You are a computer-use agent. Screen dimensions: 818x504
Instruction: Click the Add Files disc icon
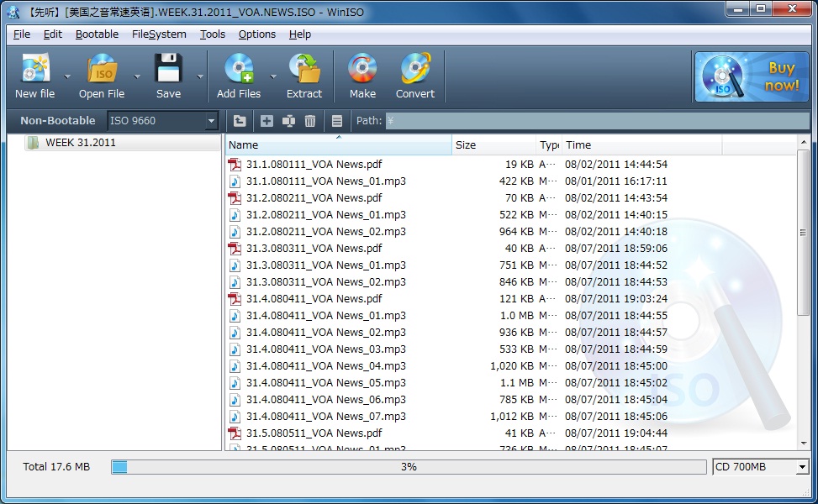click(x=239, y=68)
